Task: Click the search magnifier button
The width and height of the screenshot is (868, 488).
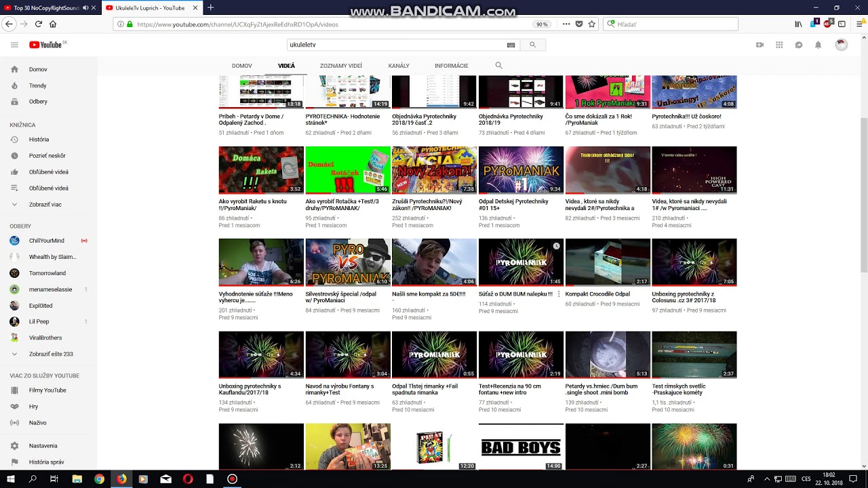Action: [x=533, y=45]
